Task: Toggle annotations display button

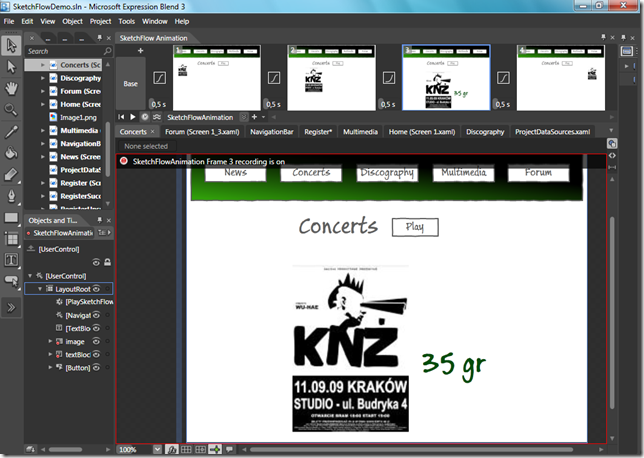Action: [x=229, y=449]
